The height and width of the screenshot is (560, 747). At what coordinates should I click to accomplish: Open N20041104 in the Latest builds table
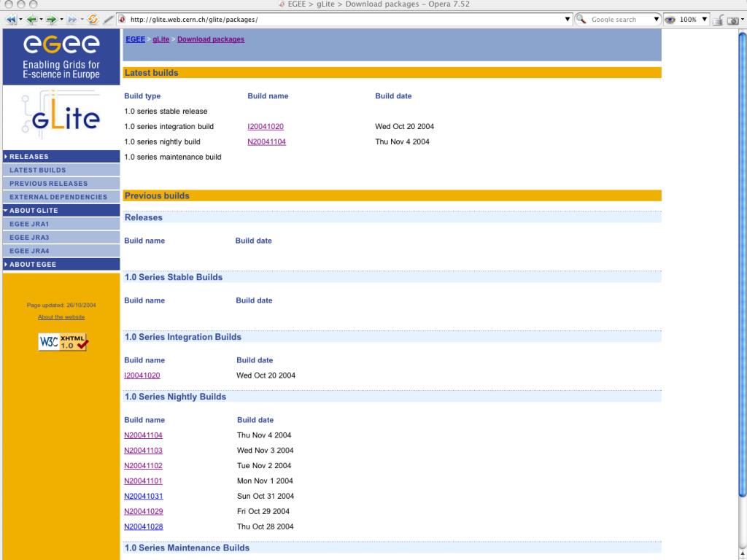tap(267, 142)
